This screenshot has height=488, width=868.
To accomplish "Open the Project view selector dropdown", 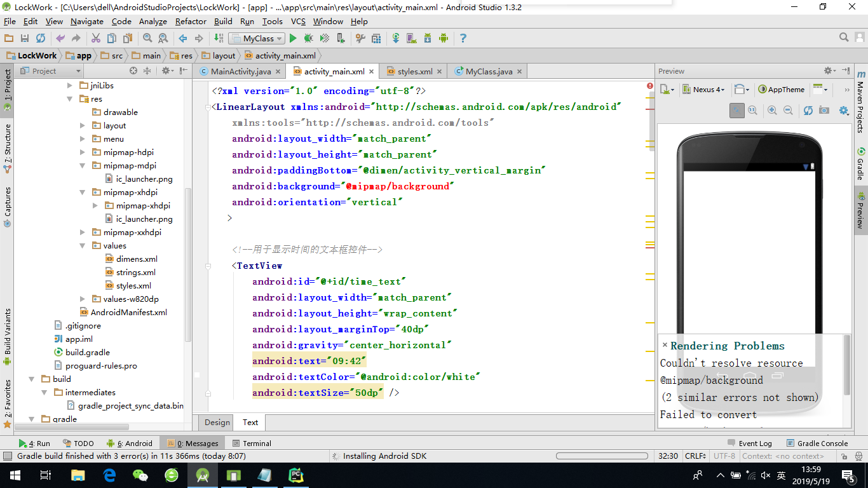I will 53,71.
